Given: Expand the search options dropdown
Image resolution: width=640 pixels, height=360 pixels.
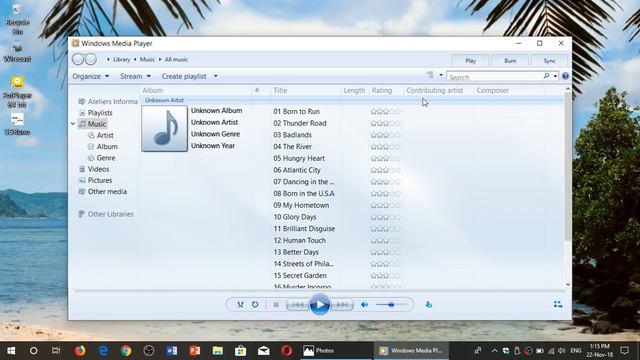Looking at the screenshot, I should tap(555, 76).
